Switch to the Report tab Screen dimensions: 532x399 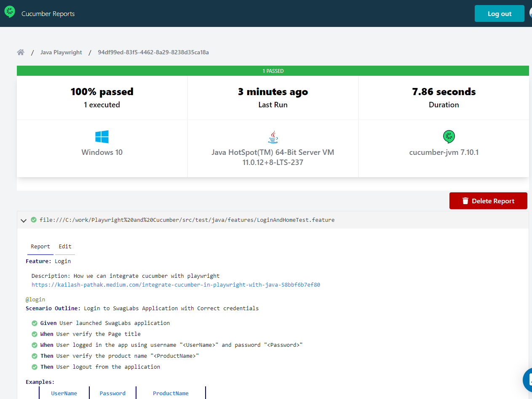pyautogui.click(x=40, y=246)
